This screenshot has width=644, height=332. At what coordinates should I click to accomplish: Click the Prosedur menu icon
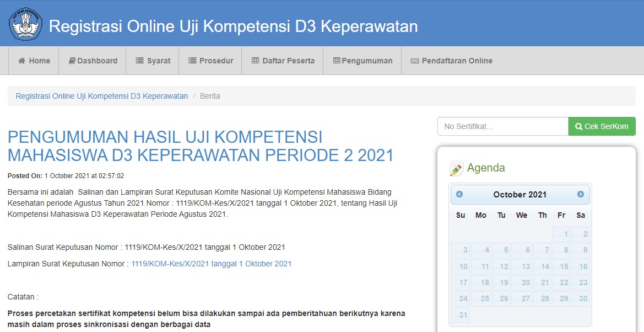(192, 61)
